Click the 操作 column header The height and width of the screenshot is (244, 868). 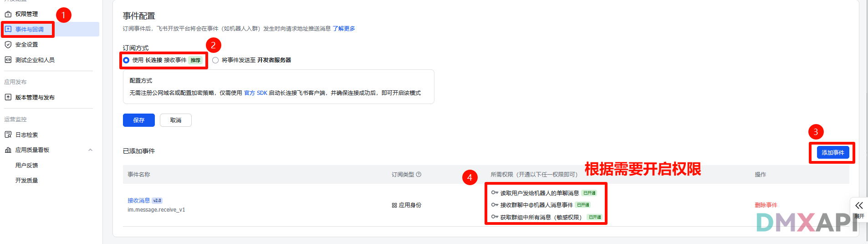[761, 174]
